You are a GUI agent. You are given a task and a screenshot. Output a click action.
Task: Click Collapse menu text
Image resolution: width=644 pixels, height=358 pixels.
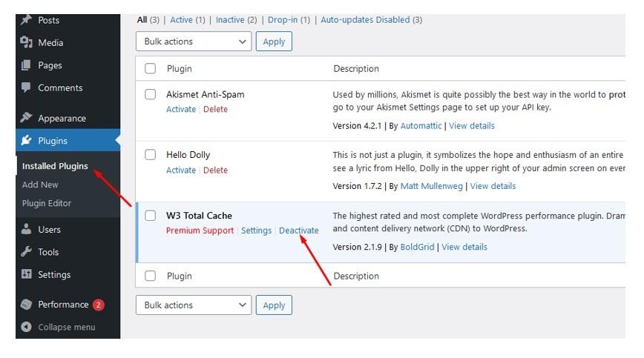[x=67, y=328]
